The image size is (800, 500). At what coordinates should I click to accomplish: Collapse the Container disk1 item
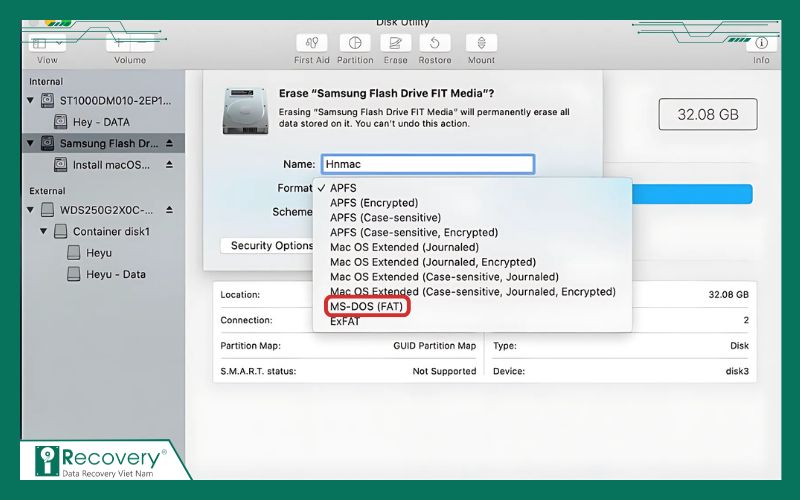(x=44, y=232)
